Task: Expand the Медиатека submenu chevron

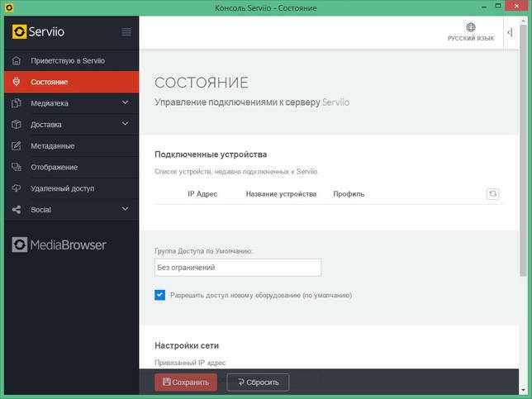Action: click(125, 102)
